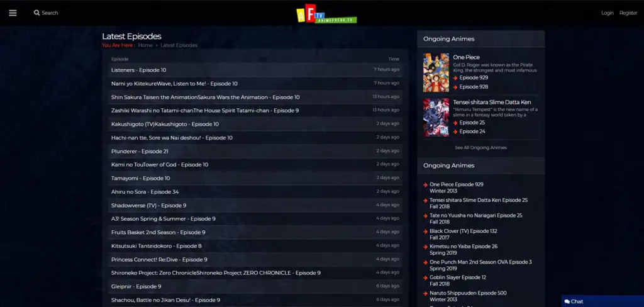
Task: Open Fruits Basket 2nd Season Episode 9
Action: pyautogui.click(x=158, y=232)
